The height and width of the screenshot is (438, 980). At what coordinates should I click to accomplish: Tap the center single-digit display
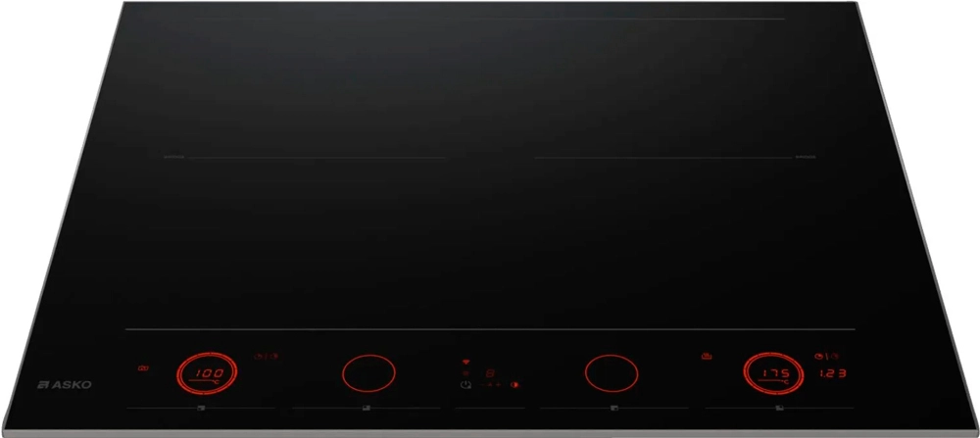(x=490, y=373)
